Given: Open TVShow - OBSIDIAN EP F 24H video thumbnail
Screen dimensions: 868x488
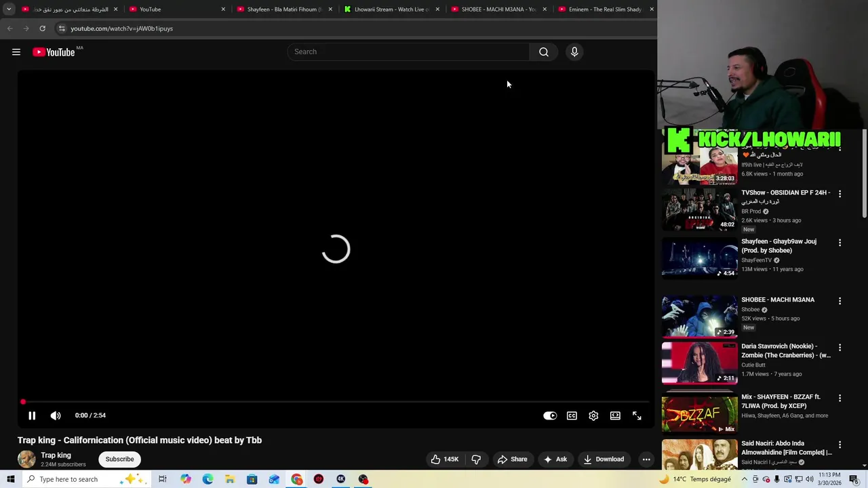Looking at the screenshot, I should 699,210.
